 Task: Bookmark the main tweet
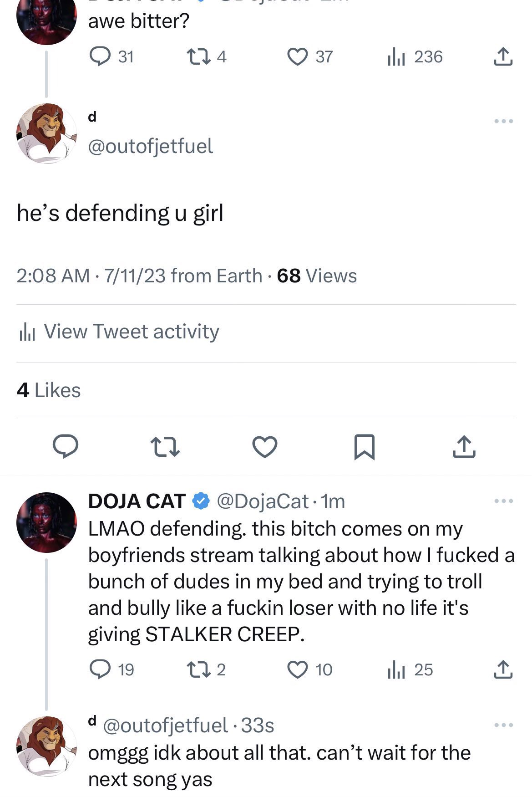click(x=365, y=447)
